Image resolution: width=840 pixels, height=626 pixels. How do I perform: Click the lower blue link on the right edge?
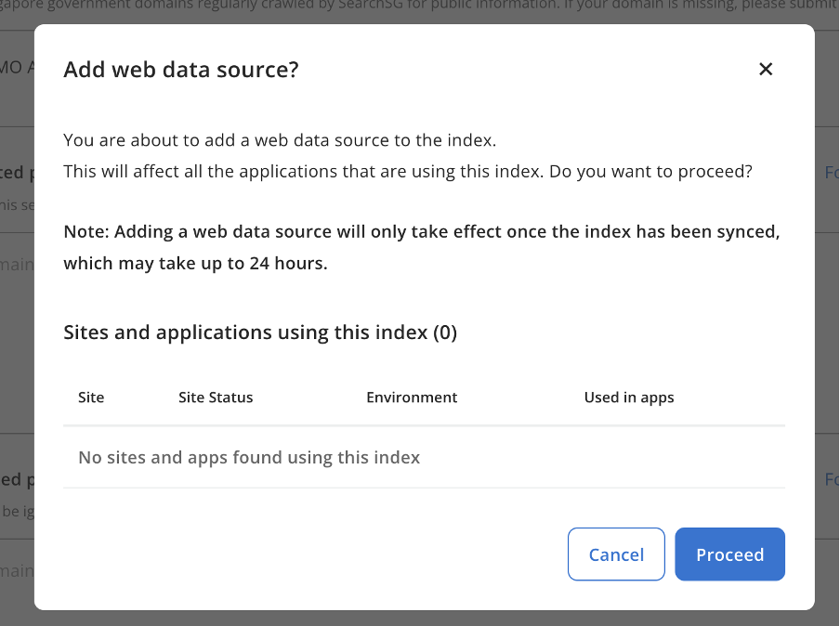[830, 479]
